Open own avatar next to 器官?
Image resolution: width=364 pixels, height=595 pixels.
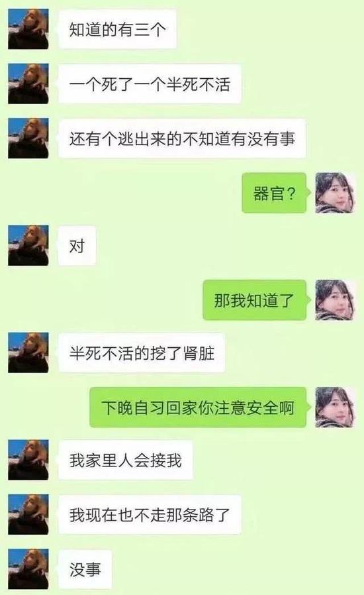[335, 193]
